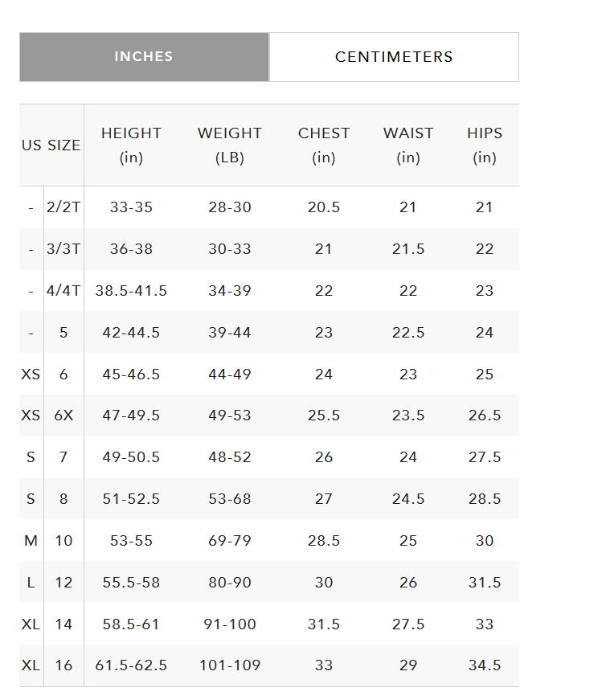Click the US SIZE column header

click(51, 145)
